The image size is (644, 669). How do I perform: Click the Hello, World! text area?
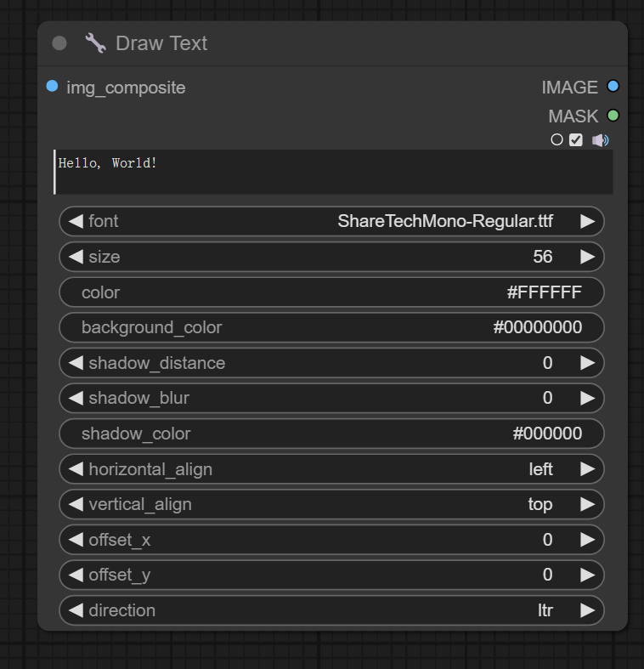click(x=333, y=173)
